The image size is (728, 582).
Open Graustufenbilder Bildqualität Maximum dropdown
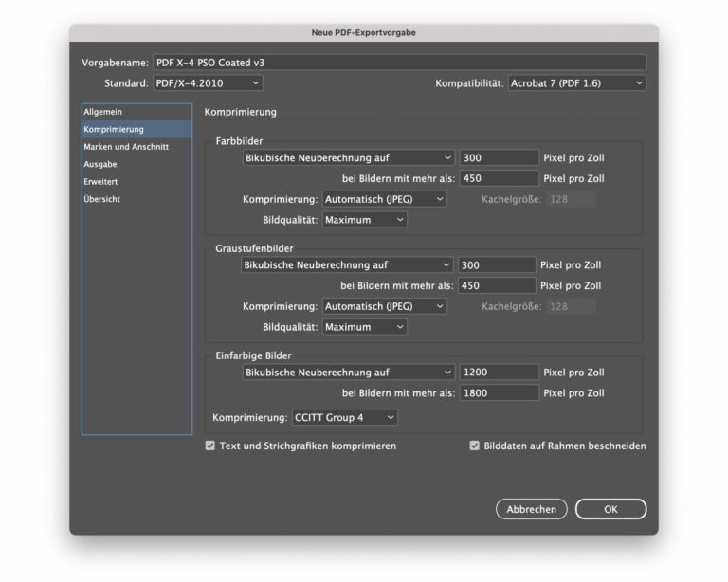click(364, 327)
